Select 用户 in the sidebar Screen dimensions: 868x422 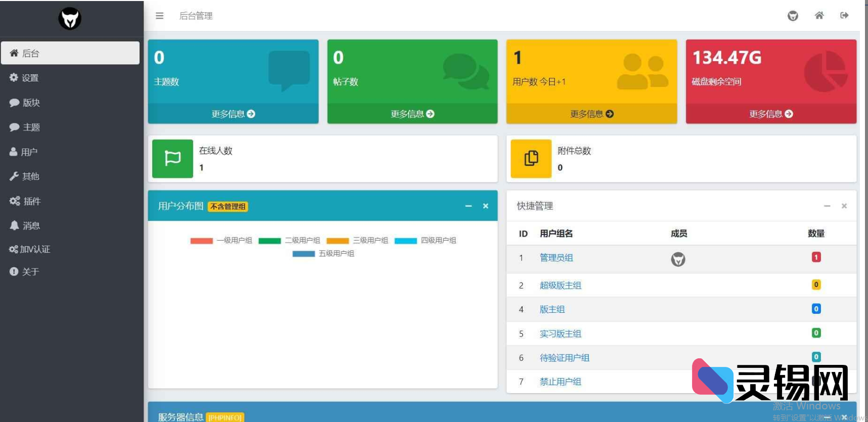[29, 152]
